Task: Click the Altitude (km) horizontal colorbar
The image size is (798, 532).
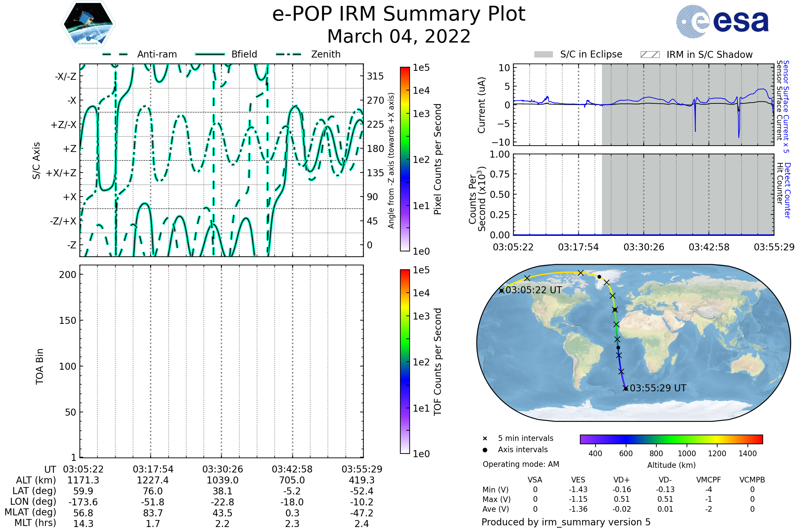Action: 671,439
